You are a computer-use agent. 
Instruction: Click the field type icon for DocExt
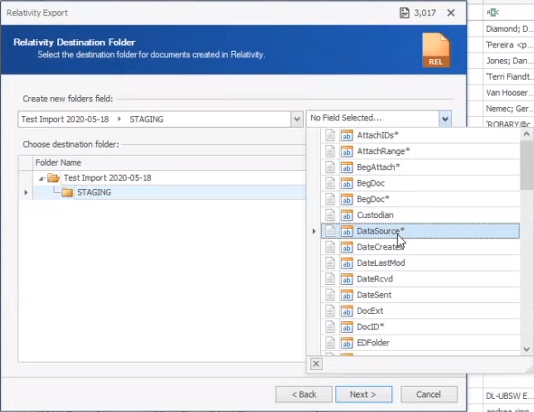347,311
